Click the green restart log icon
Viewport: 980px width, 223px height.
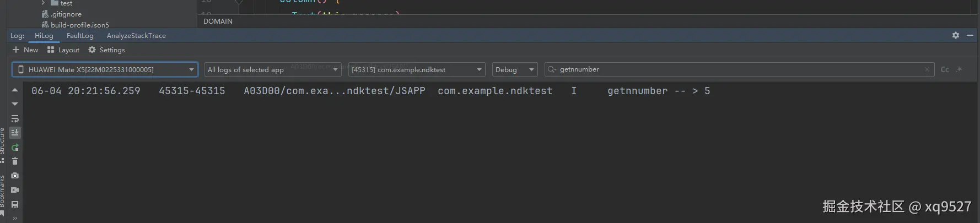(15, 147)
